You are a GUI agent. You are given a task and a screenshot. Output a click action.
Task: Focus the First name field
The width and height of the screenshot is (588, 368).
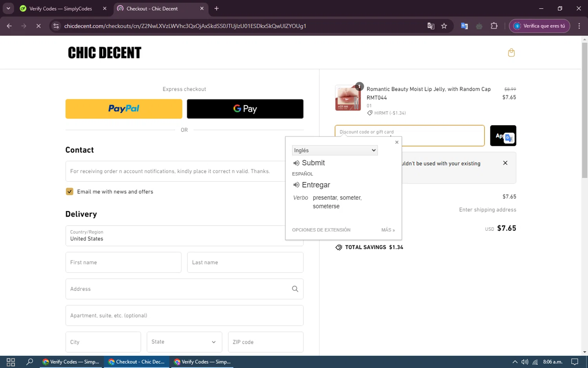(x=123, y=262)
